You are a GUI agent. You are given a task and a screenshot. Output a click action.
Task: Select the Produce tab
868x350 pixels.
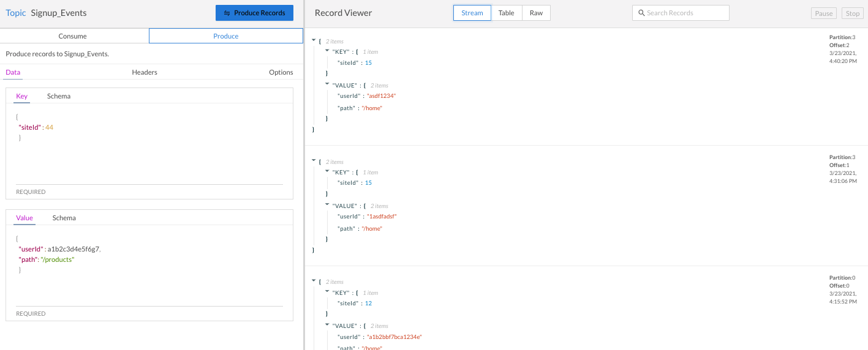click(226, 36)
